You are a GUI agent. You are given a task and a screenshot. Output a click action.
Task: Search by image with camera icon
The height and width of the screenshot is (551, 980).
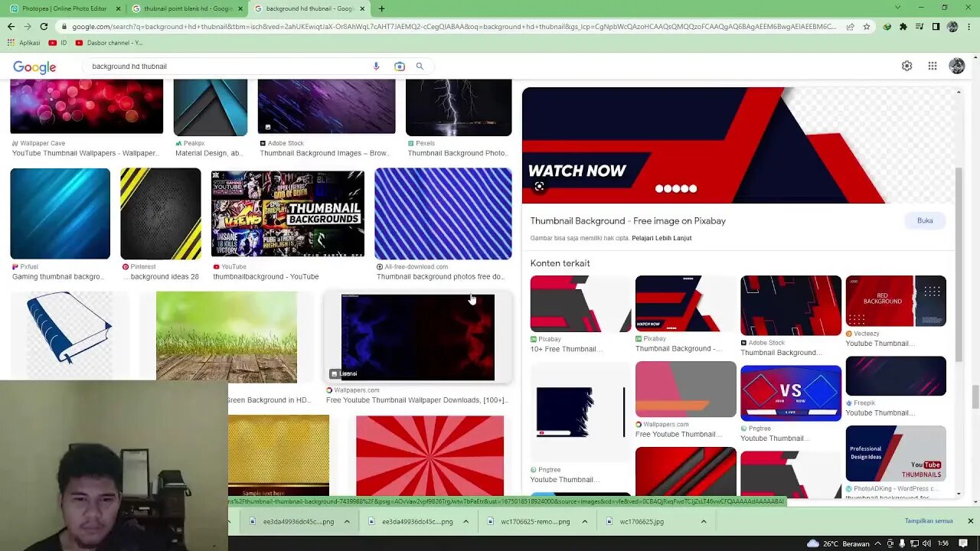pos(399,66)
